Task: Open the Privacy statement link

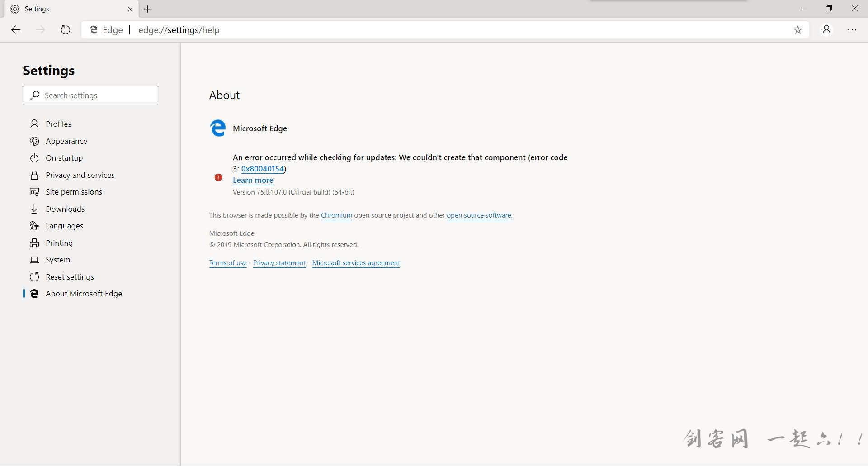Action: (x=279, y=263)
